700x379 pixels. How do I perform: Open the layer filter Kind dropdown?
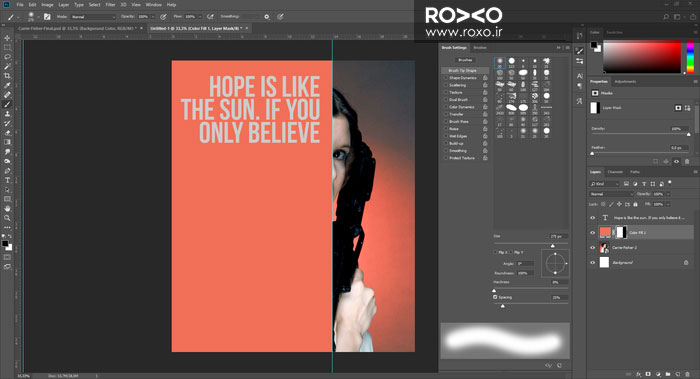[x=605, y=184]
